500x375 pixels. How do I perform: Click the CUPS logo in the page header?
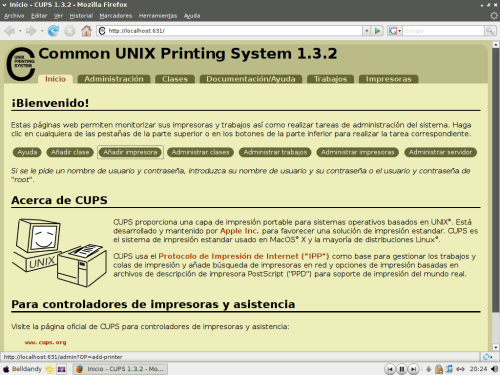pyautogui.click(x=21, y=64)
